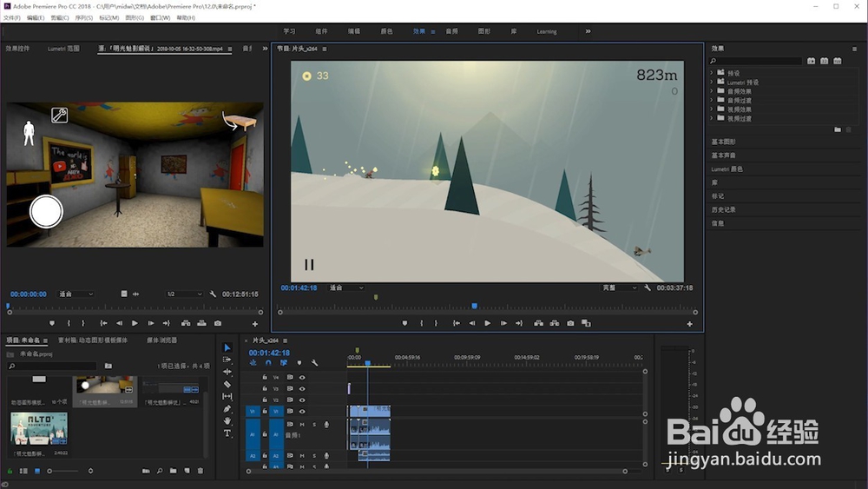Toggle V2 track output eye
The height and width of the screenshot is (489, 868).
click(302, 400)
